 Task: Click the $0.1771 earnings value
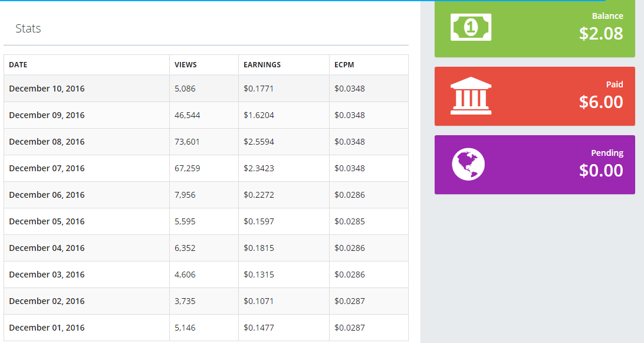[x=259, y=89]
